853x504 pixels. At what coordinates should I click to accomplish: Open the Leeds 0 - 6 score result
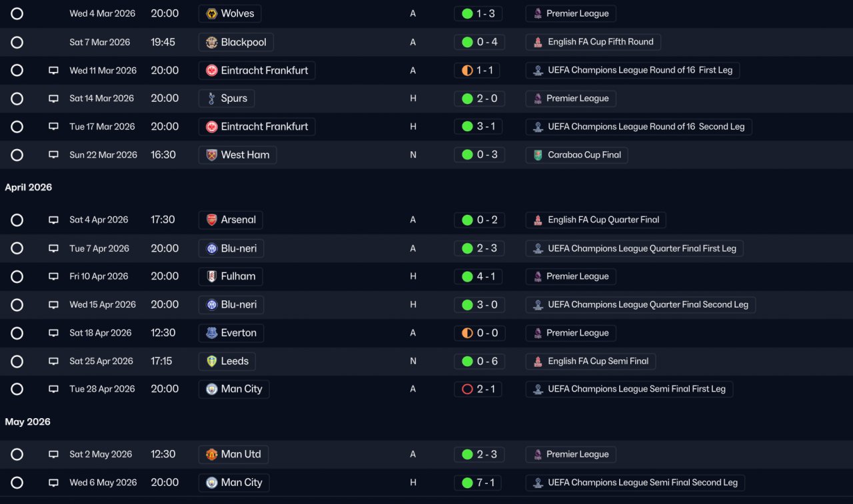click(x=478, y=361)
